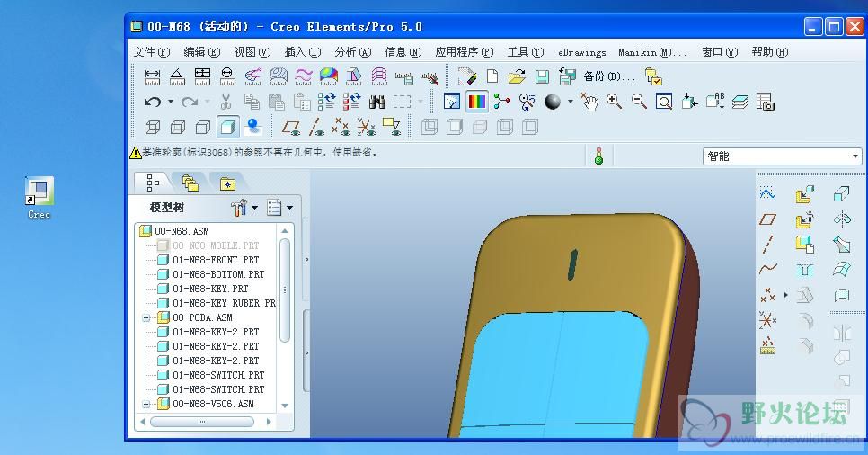
Task: Toggle datum axes display
Action: pos(316,128)
